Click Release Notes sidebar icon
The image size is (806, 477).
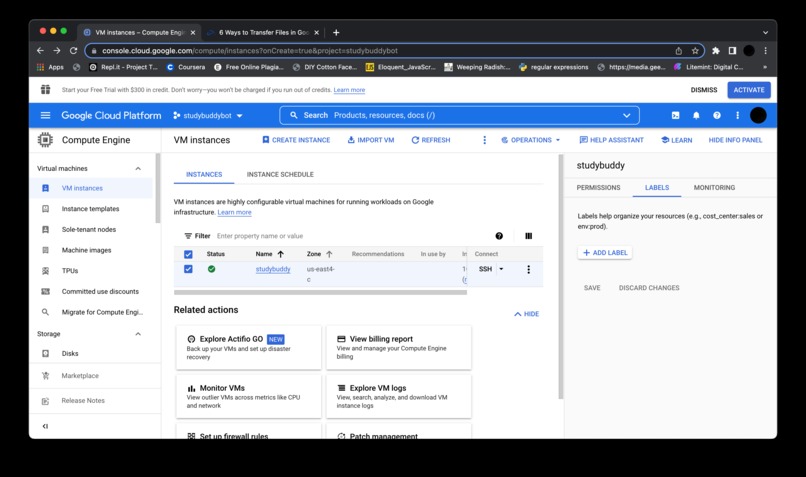(x=45, y=400)
